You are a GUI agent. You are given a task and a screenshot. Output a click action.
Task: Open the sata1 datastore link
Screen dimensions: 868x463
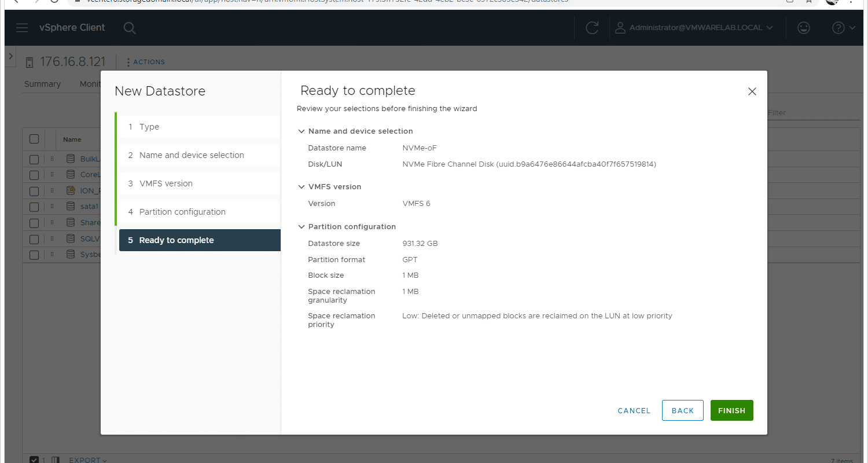click(x=90, y=207)
